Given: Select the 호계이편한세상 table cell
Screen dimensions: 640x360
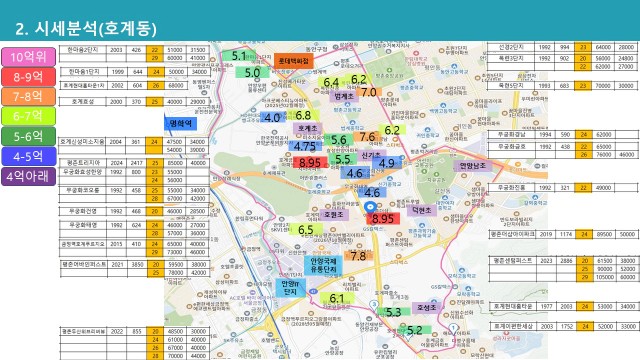Looking at the screenshot, I should click(x=513, y=327).
